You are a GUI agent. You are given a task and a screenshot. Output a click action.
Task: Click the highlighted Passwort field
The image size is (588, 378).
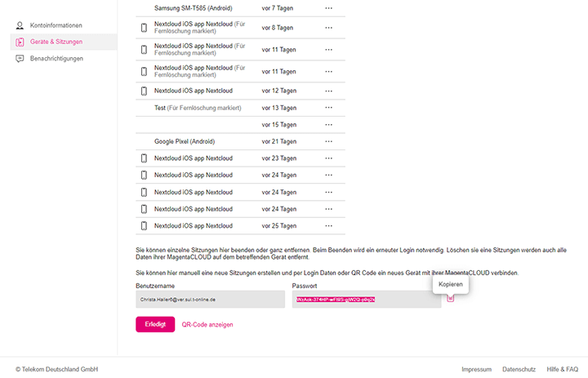click(367, 300)
